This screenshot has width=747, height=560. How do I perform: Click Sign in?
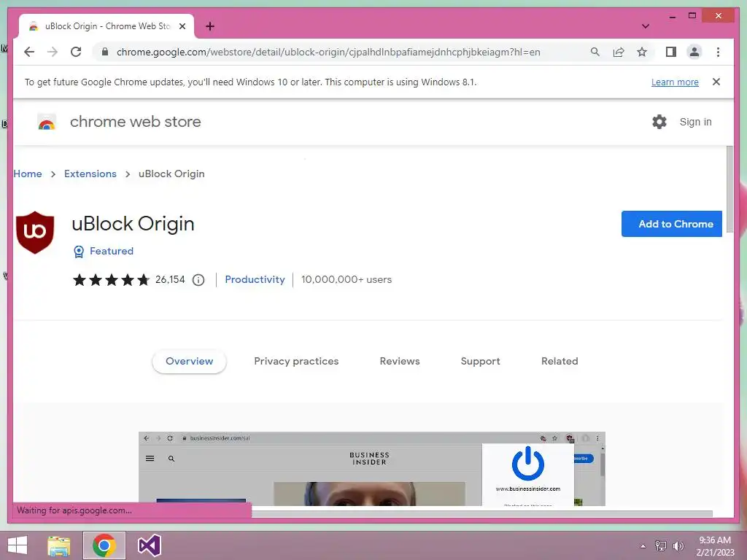click(695, 122)
